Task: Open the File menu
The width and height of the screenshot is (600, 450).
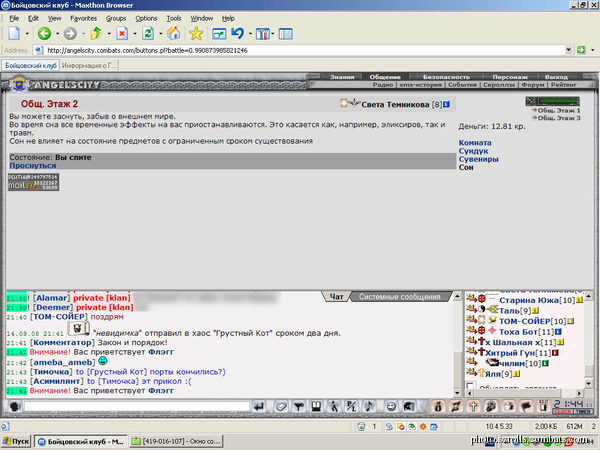Action: 14,18
